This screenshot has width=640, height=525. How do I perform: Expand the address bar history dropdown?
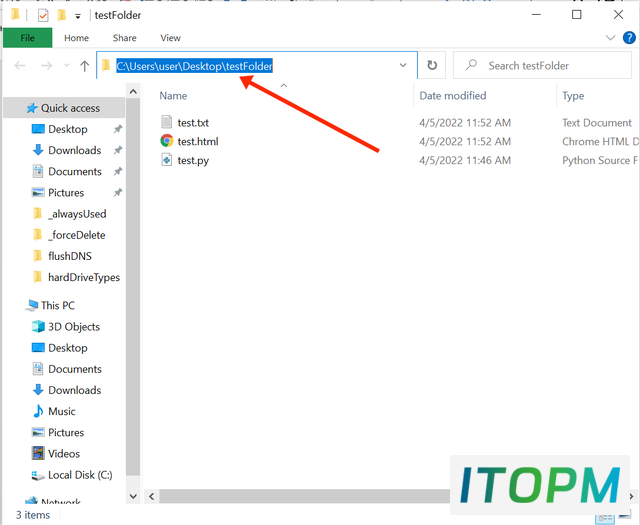click(403, 65)
